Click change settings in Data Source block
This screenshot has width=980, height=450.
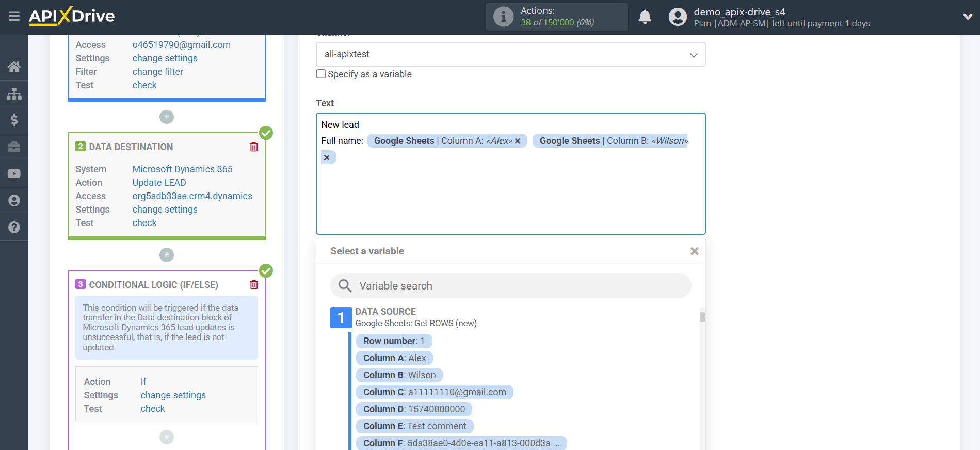pos(165,58)
